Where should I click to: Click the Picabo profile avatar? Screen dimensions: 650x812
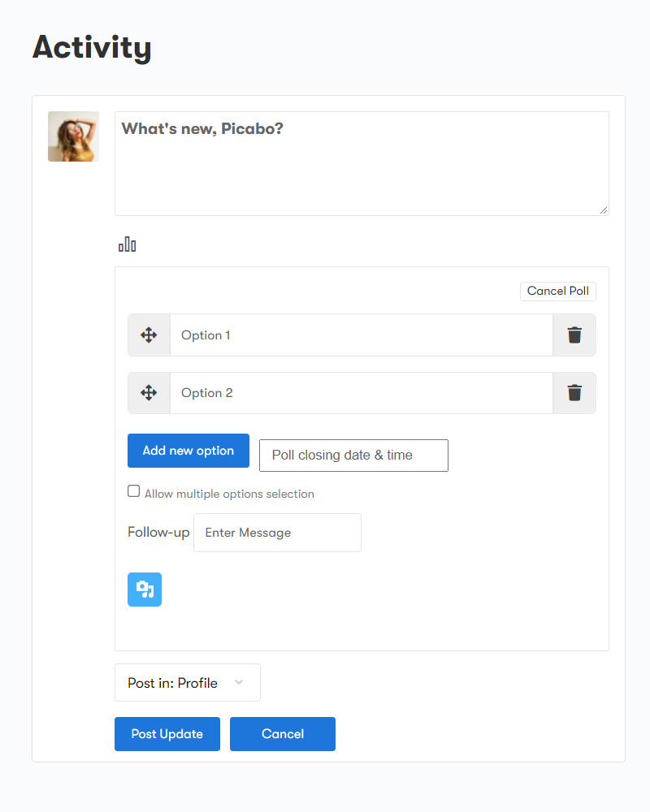(74, 136)
